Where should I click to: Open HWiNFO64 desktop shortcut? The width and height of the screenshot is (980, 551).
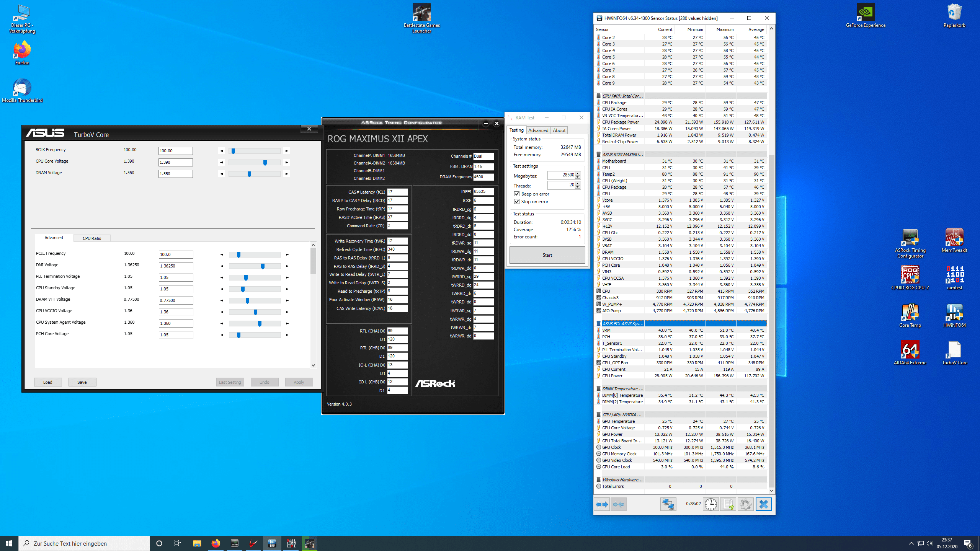point(954,316)
